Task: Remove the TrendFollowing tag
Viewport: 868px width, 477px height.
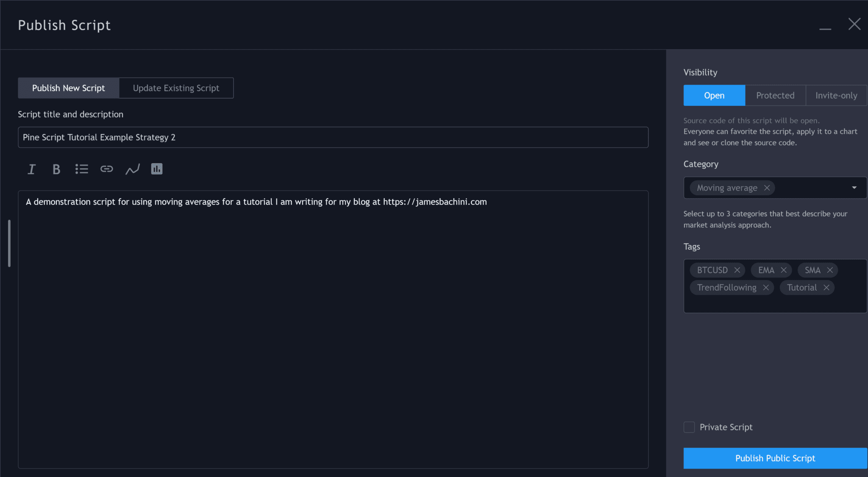Action: [765, 287]
